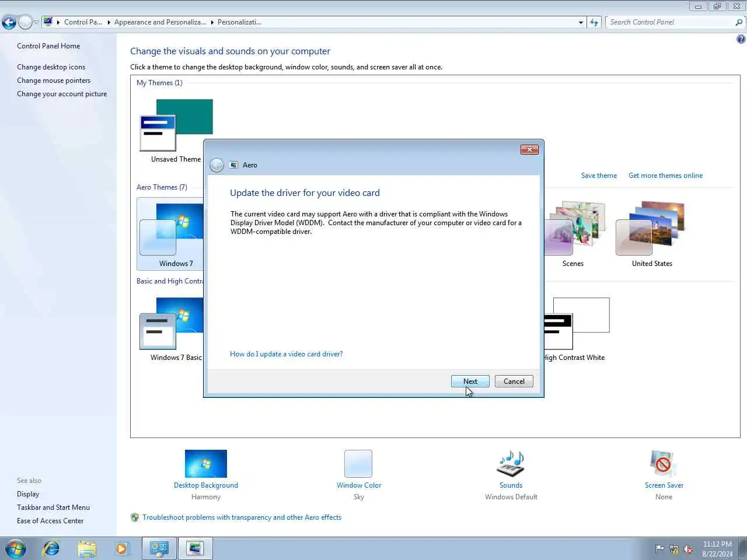Click the Desktop Background label link

(205, 485)
